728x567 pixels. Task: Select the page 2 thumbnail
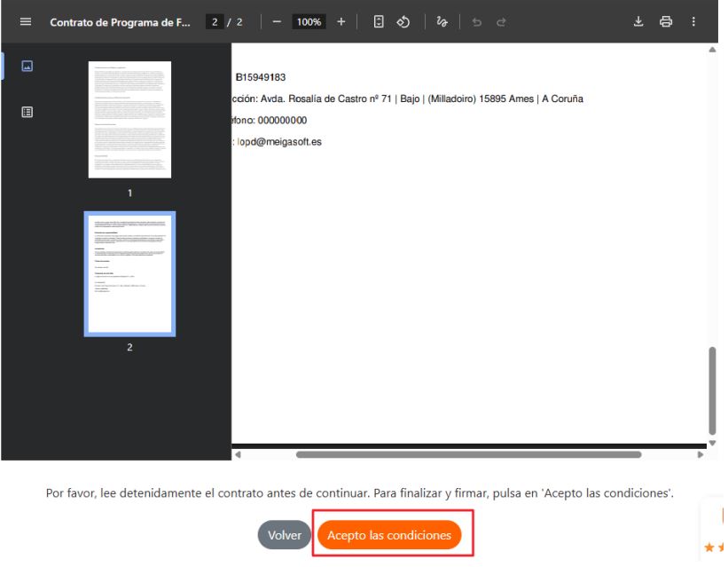129,273
